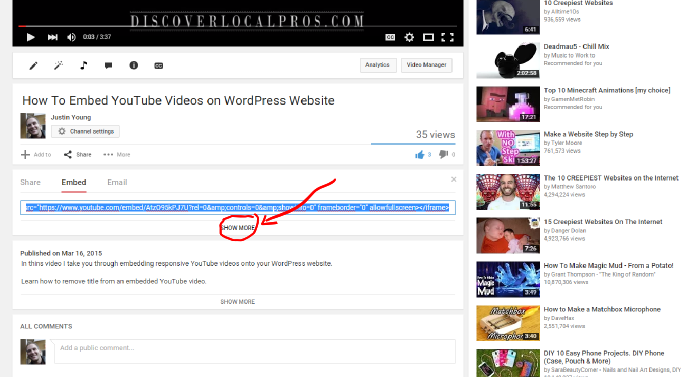Toggle theater mode
688x377 pixels.
(428, 37)
